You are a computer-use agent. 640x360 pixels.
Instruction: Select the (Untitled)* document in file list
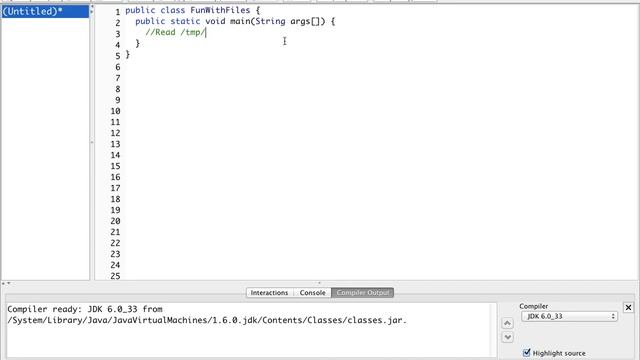(45, 11)
